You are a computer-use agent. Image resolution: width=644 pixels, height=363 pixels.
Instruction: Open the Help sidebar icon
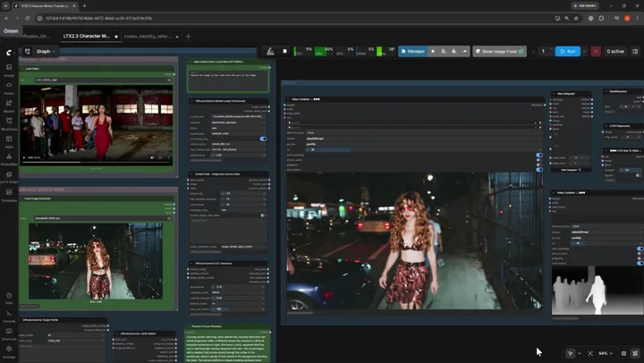click(9, 298)
